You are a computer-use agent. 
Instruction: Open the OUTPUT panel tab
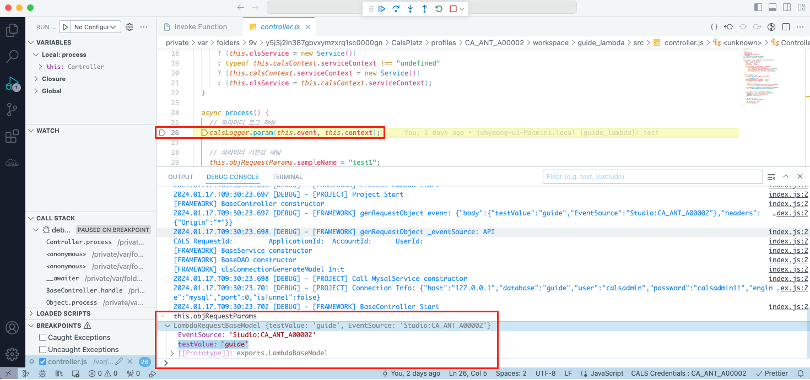[x=180, y=177]
